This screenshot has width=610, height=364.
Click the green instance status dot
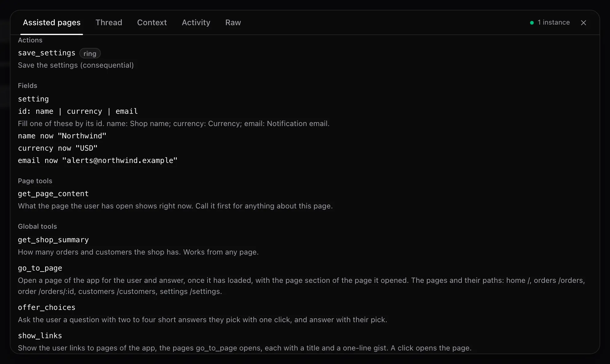point(532,23)
